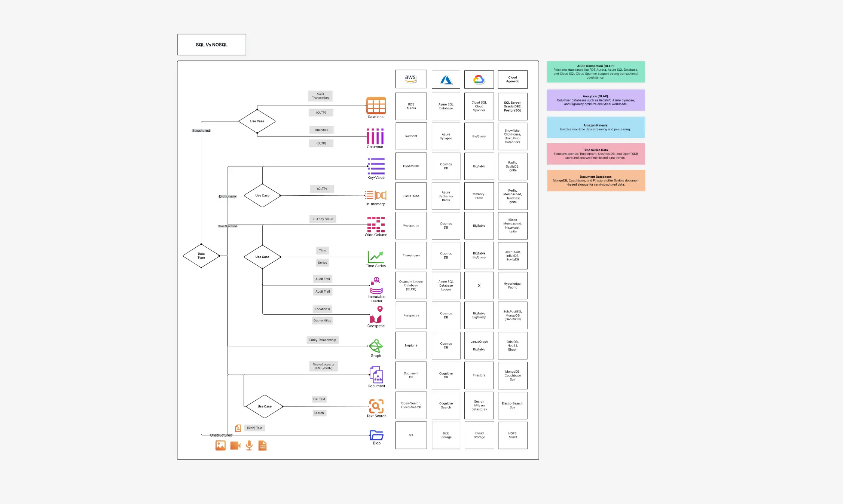The image size is (843, 504).
Task: Click the Memory-Store cell
Action: click(479, 196)
